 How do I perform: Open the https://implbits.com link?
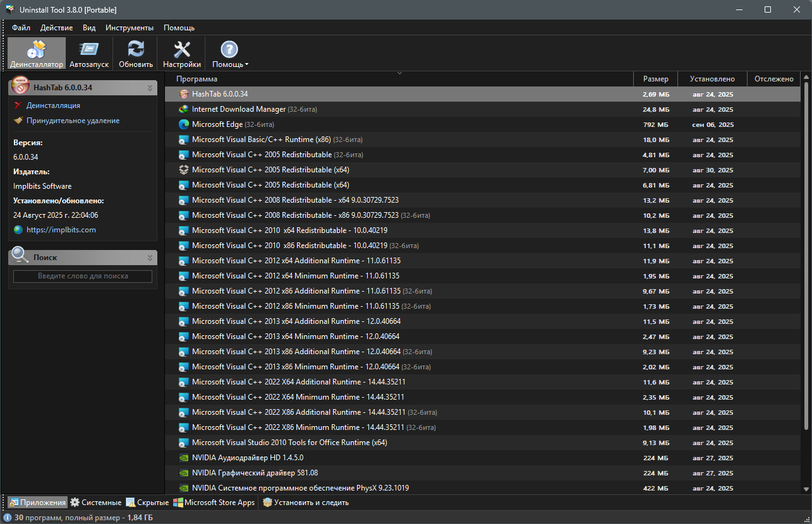click(61, 230)
